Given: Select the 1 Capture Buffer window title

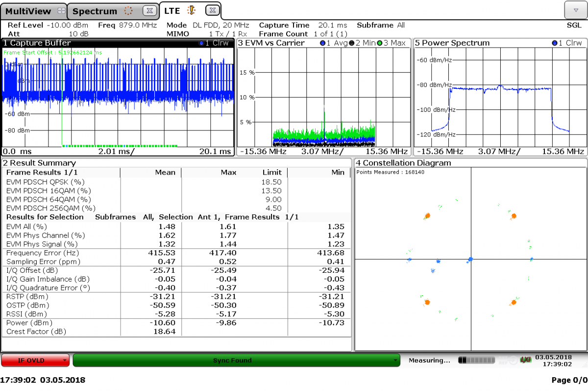Looking at the screenshot, I should pyautogui.click(x=37, y=43).
